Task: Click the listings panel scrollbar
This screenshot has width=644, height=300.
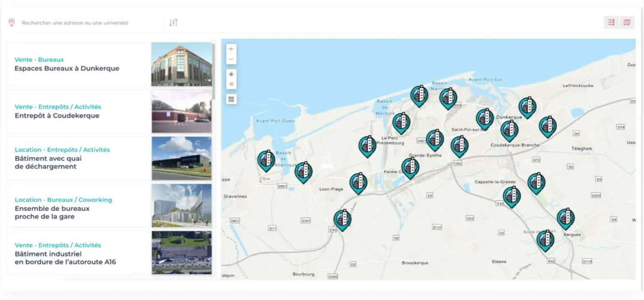Action: coord(213,71)
